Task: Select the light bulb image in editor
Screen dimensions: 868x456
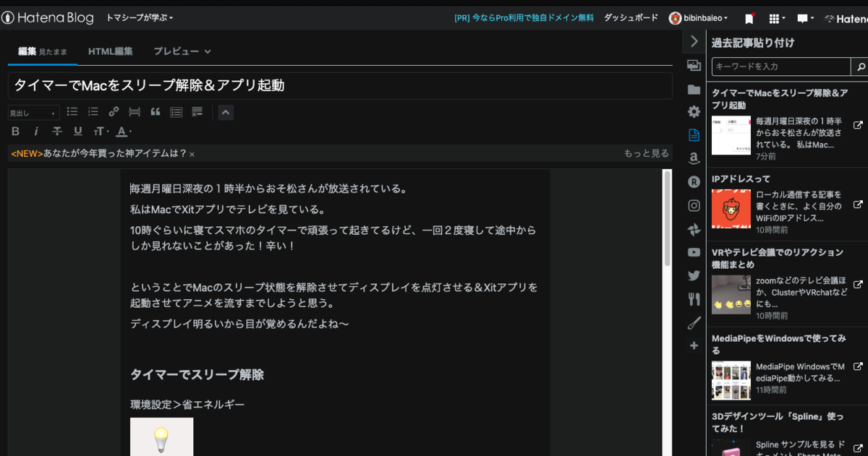Action: (161, 437)
